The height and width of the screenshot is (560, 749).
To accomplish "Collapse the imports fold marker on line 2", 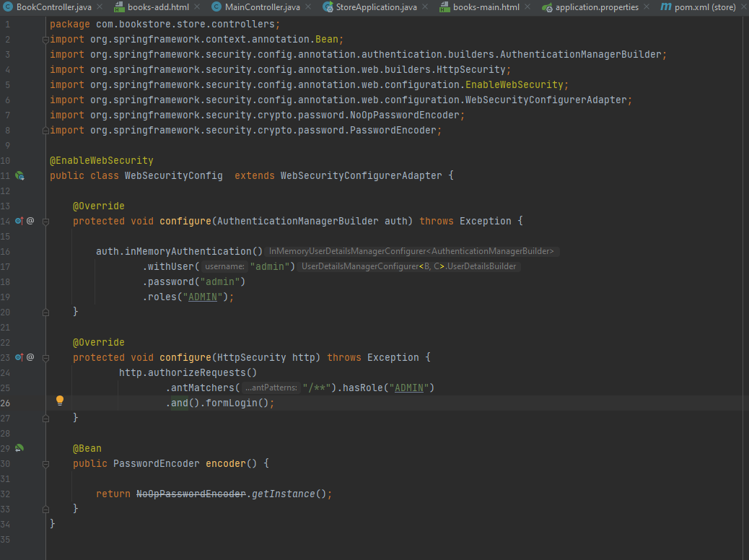I will pos(46,40).
